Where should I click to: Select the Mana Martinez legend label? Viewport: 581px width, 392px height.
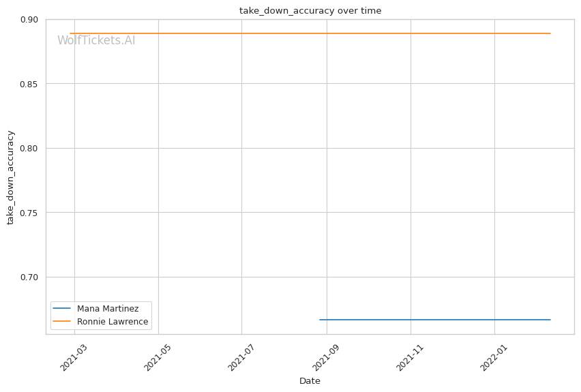coord(108,309)
